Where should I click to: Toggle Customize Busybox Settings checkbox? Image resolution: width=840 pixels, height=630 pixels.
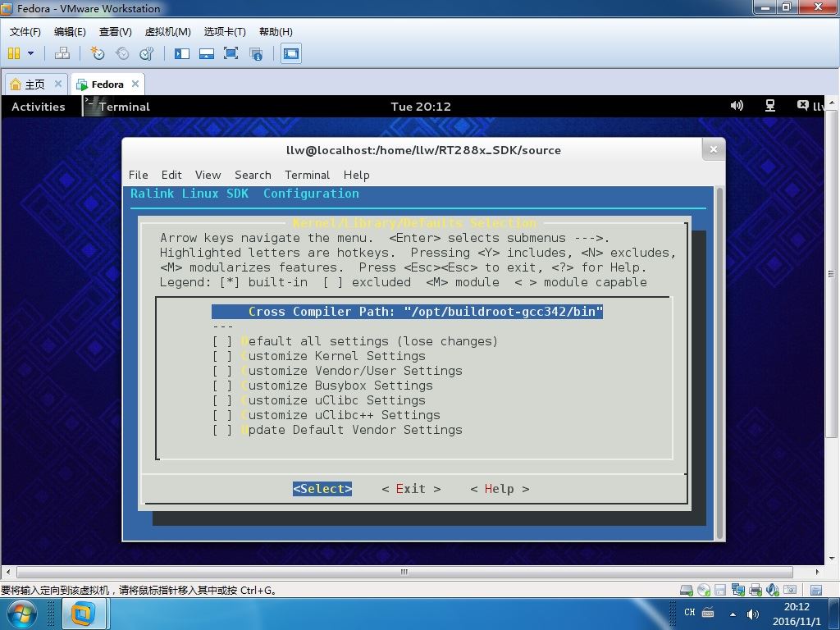point(222,386)
